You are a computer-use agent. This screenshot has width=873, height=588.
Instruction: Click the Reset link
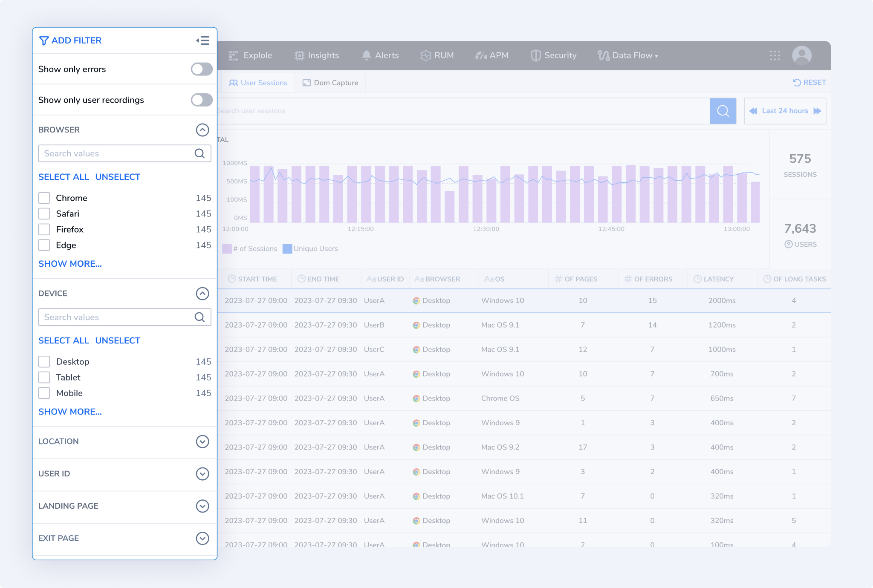tap(809, 83)
